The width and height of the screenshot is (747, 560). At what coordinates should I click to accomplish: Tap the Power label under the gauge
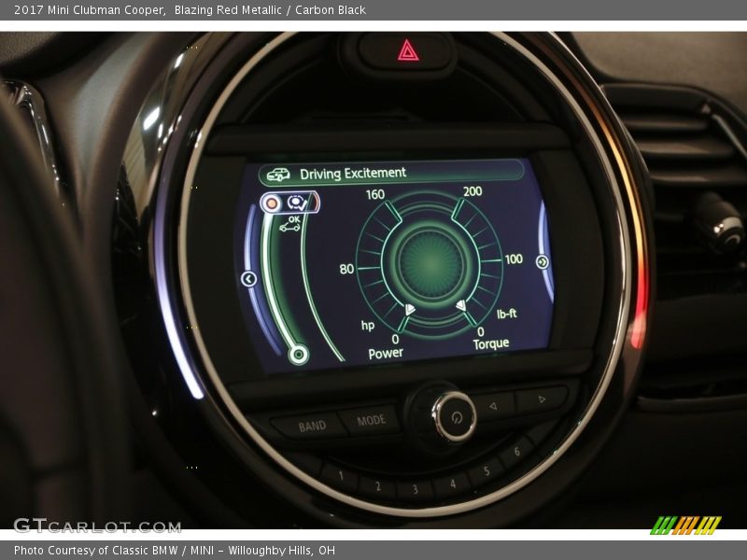(386, 353)
